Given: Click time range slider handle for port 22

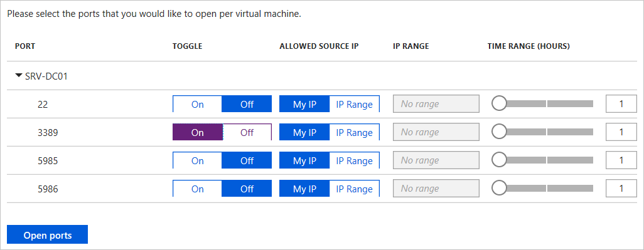Looking at the screenshot, I should [x=499, y=103].
